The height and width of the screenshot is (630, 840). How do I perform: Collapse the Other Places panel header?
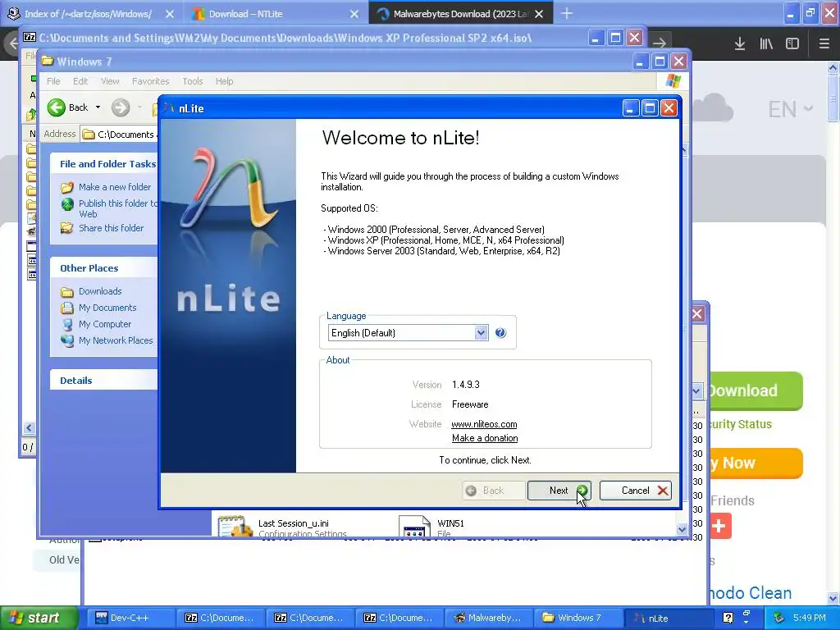104,268
